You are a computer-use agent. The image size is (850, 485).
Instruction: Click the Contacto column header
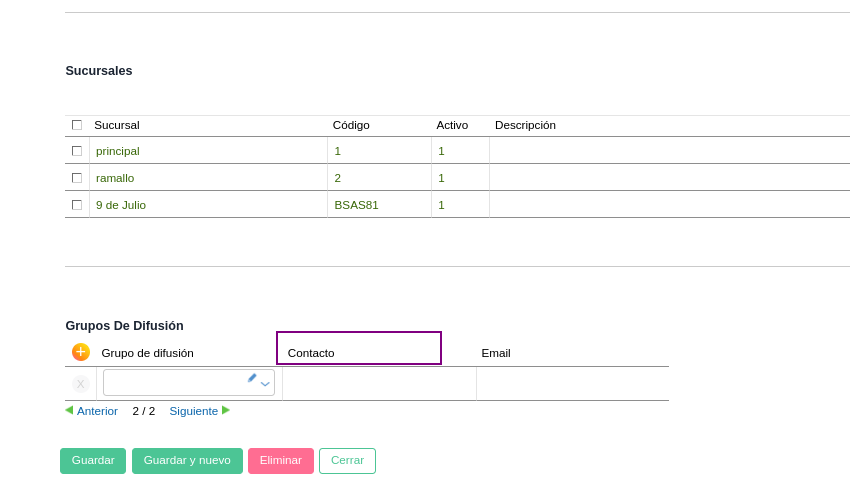[311, 353]
